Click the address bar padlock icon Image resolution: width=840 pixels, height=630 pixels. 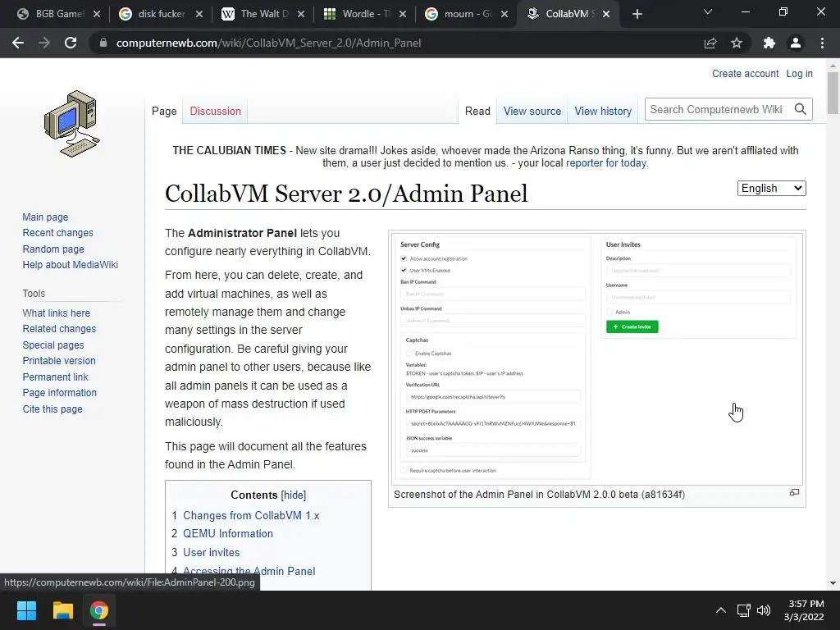[103, 43]
